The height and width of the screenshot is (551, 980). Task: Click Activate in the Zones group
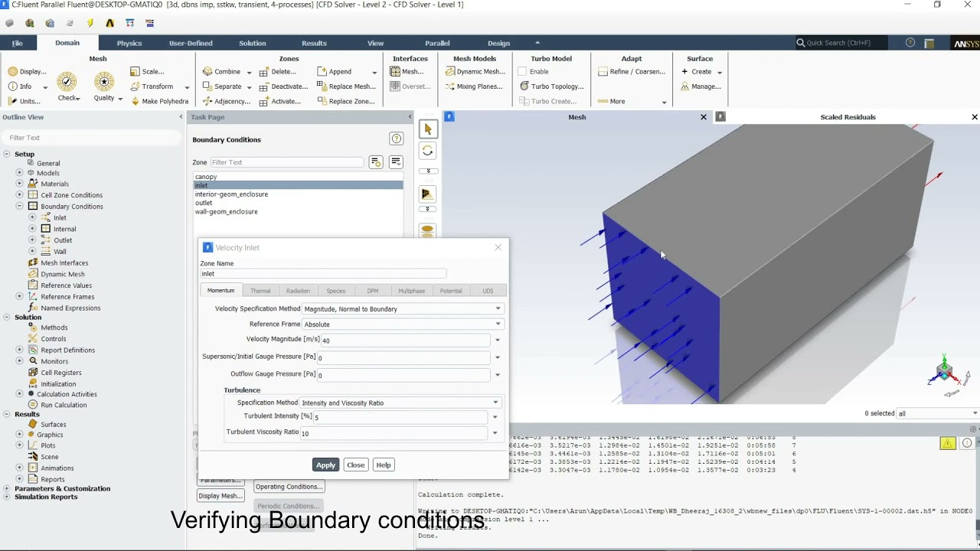click(x=280, y=101)
